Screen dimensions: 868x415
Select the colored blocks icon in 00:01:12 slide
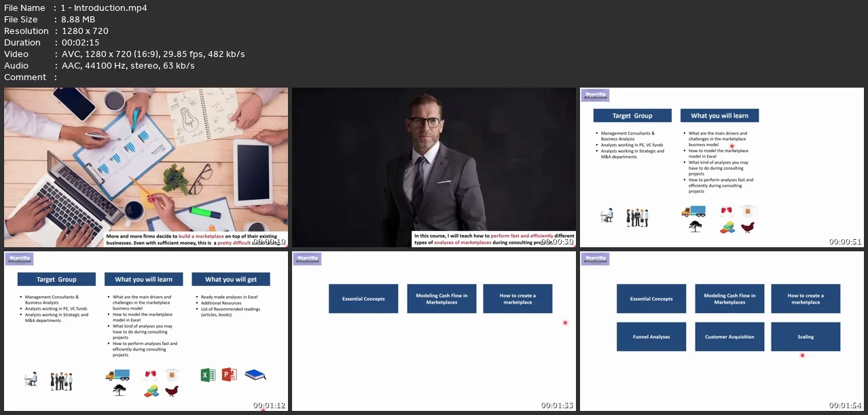[151, 391]
